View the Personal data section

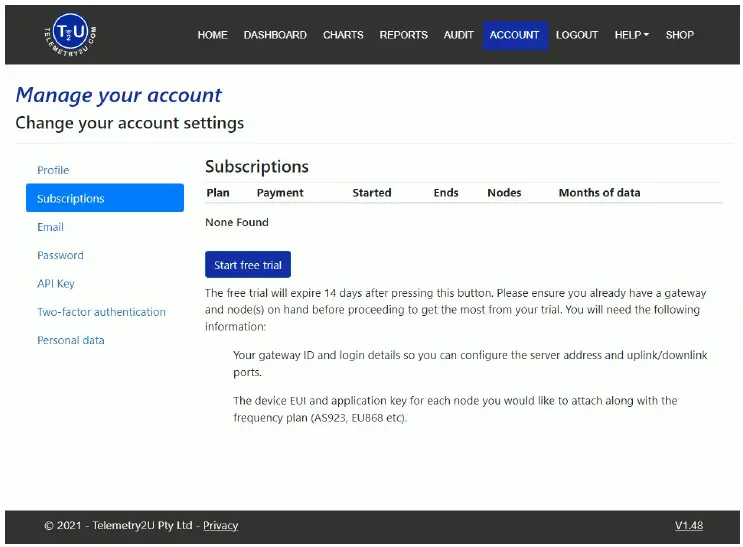71,340
